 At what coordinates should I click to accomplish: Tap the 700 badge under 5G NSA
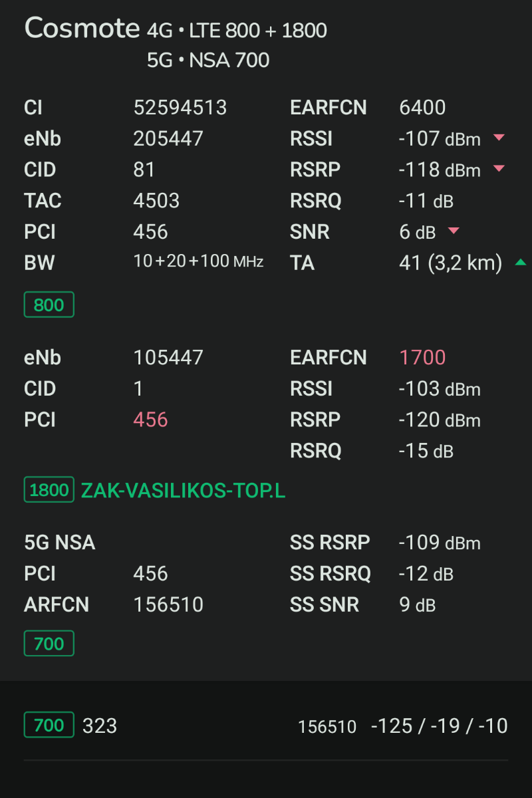(49, 644)
